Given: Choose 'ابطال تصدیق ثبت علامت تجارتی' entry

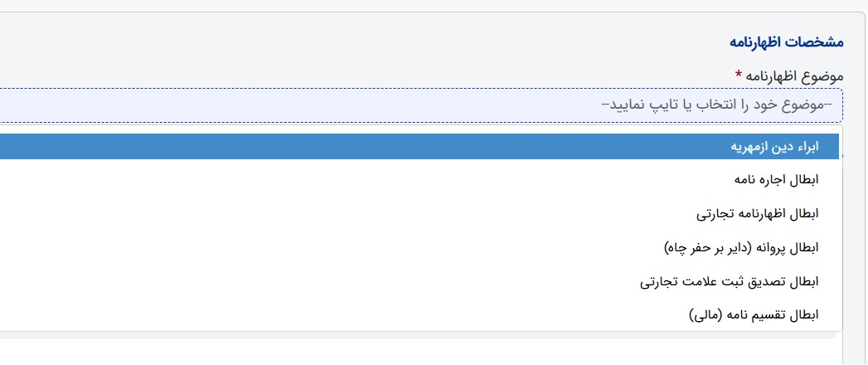Looking at the screenshot, I should click(x=419, y=281).
